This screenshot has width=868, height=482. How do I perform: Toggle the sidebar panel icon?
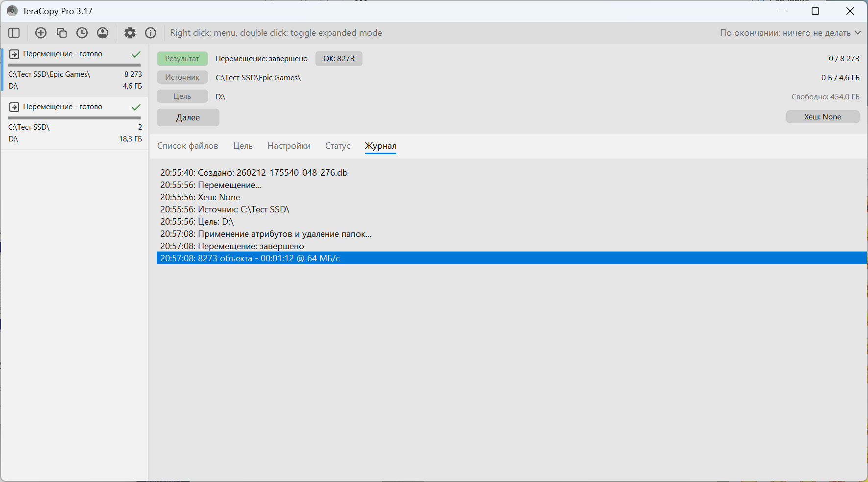[14, 33]
